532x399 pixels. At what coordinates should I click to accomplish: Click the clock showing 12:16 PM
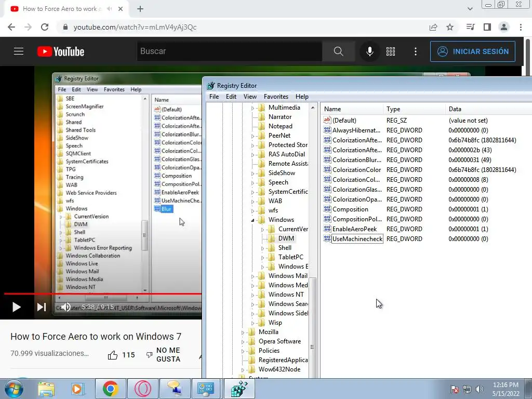click(506, 385)
